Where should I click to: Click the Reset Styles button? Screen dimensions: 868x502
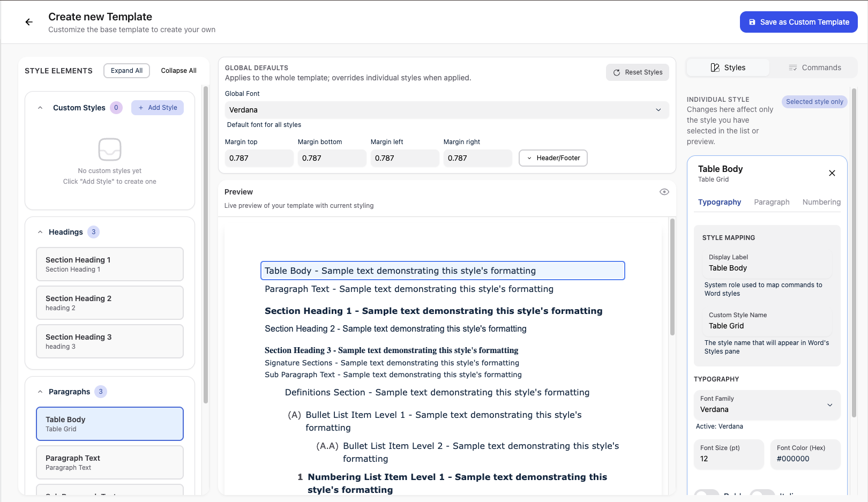click(x=637, y=72)
